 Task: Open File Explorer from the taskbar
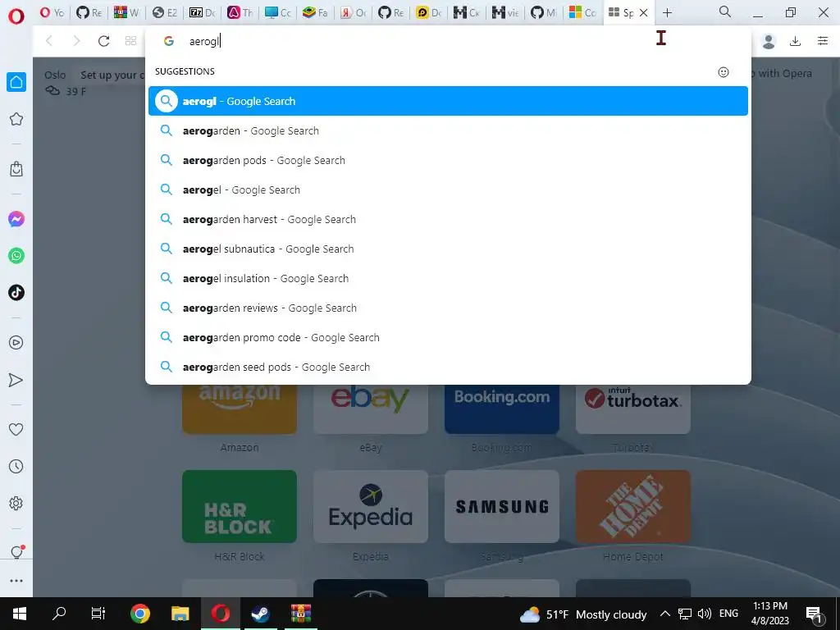click(x=180, y=614)
